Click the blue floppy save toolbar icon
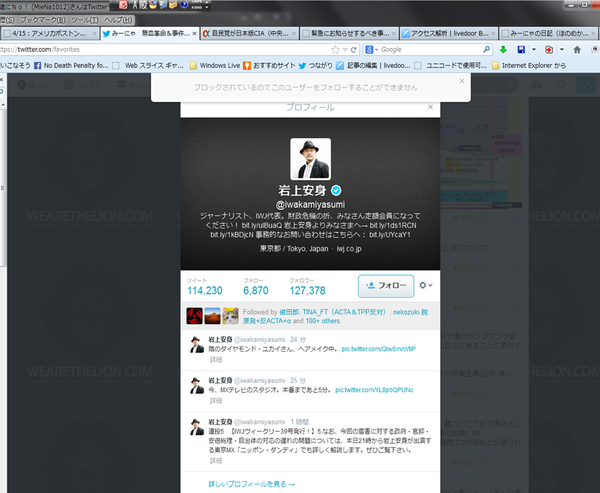The width and height of the screenshot is (600, 493). click(521, 49)
